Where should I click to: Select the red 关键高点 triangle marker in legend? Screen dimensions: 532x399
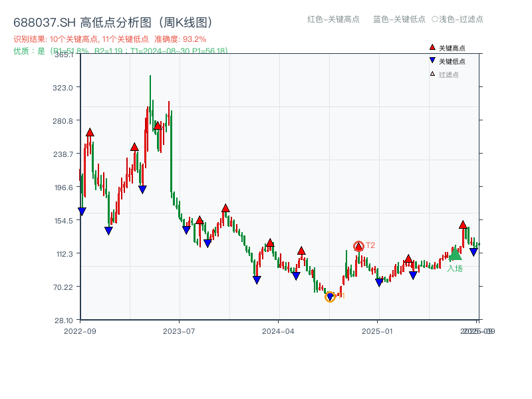coord(432,47)
